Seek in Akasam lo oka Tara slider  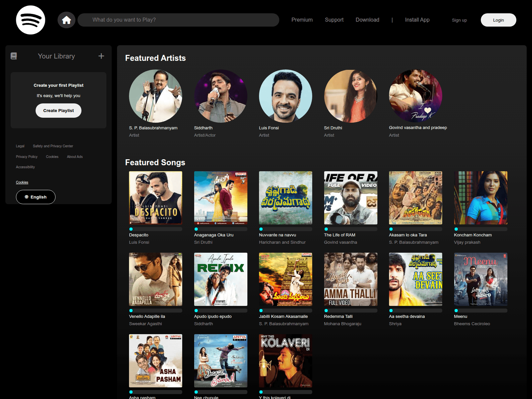(x=416, y=229)
